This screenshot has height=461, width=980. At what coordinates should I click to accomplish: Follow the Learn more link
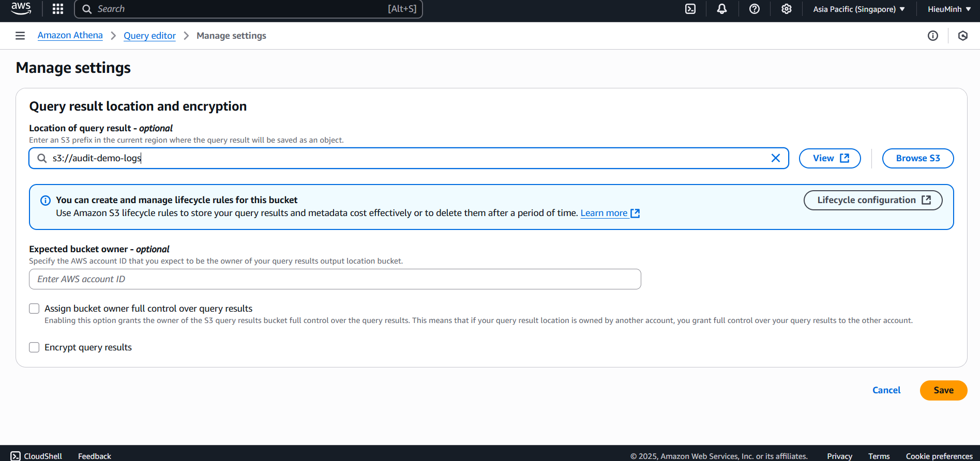[x=610, y=213]
